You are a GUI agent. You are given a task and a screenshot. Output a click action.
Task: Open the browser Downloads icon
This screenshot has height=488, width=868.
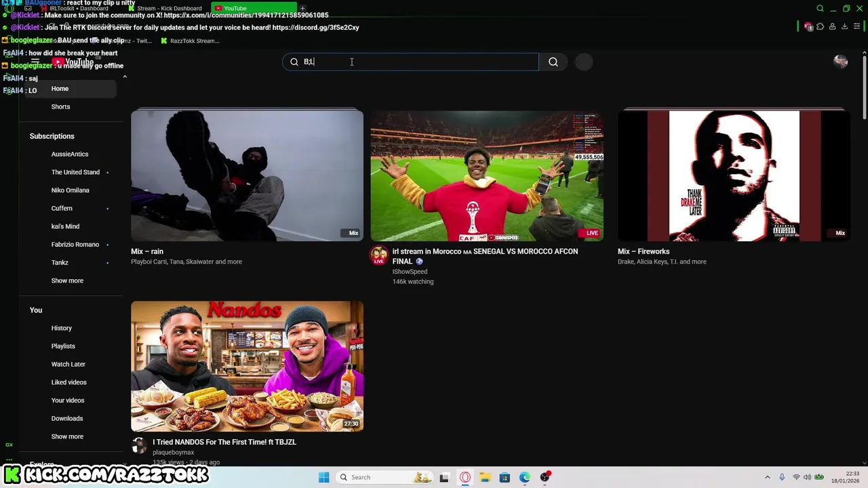click(x=844, y=26)
